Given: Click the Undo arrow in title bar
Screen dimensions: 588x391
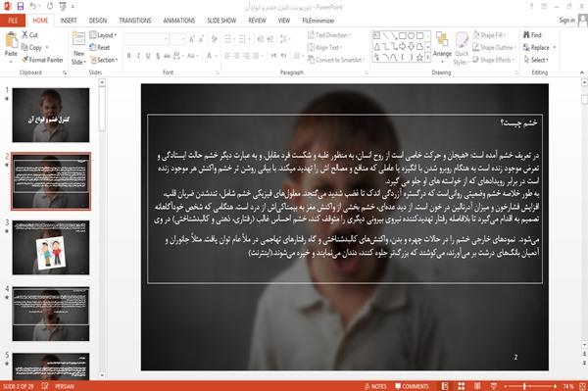Looking at the screenshot, I should tap(33, 6).
